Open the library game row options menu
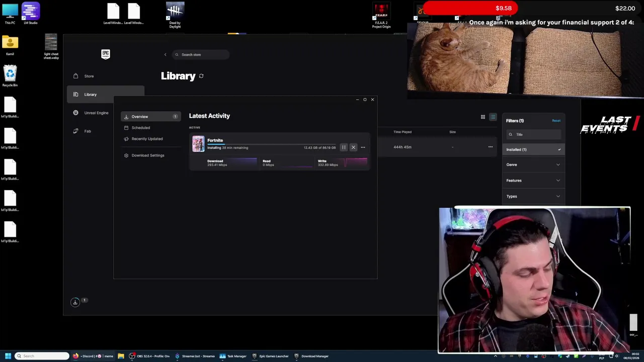644x362 pixels. coord(491,147)
